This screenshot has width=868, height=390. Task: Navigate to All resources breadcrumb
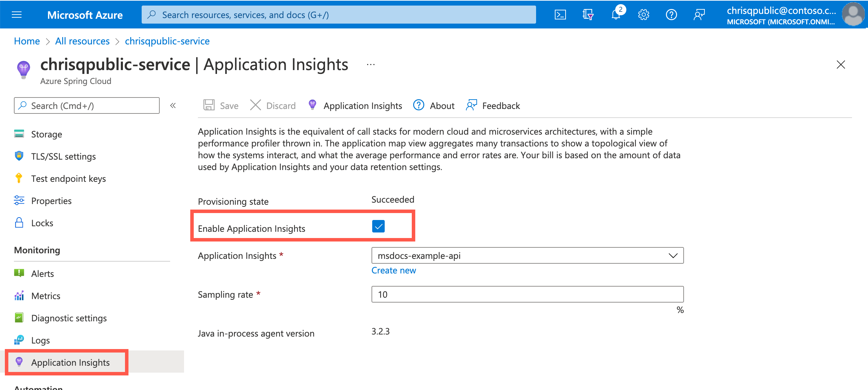pos(82,41)
